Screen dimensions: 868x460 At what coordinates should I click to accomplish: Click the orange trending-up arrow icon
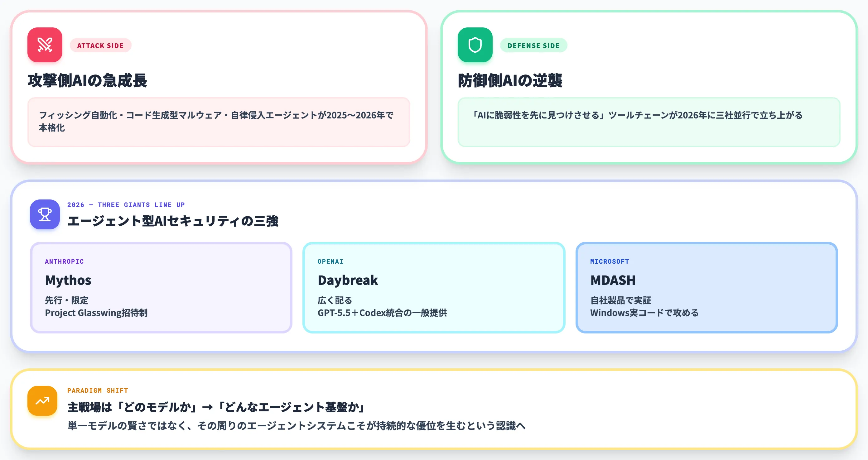[42, 400]
